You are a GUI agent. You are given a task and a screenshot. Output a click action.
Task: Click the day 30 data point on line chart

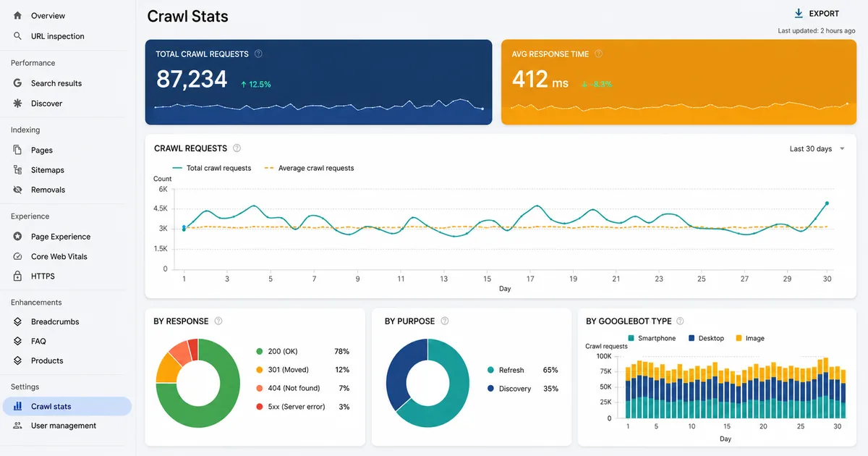click(827, 203)
